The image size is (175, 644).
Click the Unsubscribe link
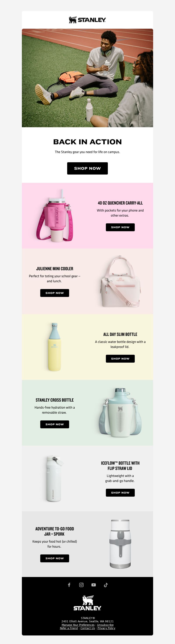point(105,625)
